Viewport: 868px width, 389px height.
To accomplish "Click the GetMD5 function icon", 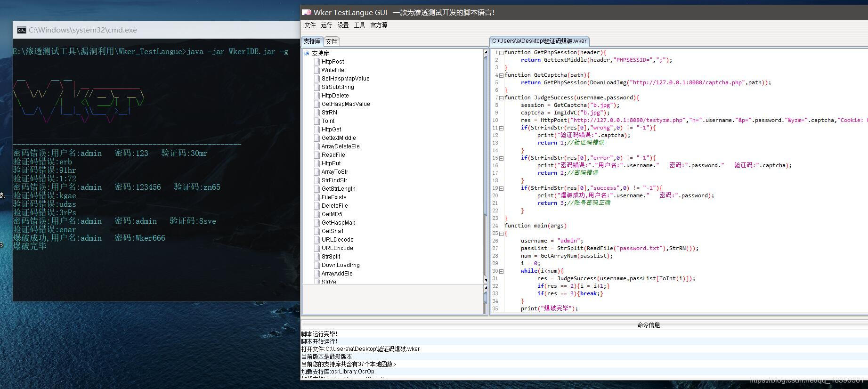I will pos(317,214).
